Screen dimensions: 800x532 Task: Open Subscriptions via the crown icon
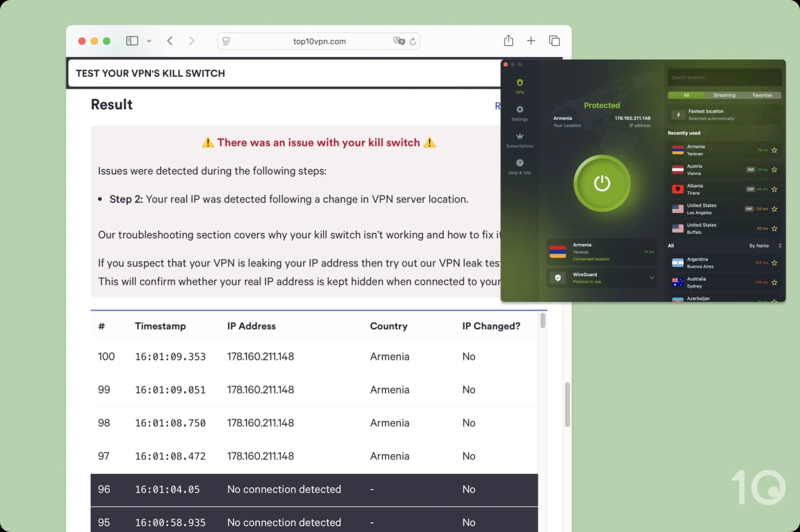(519, 136)
